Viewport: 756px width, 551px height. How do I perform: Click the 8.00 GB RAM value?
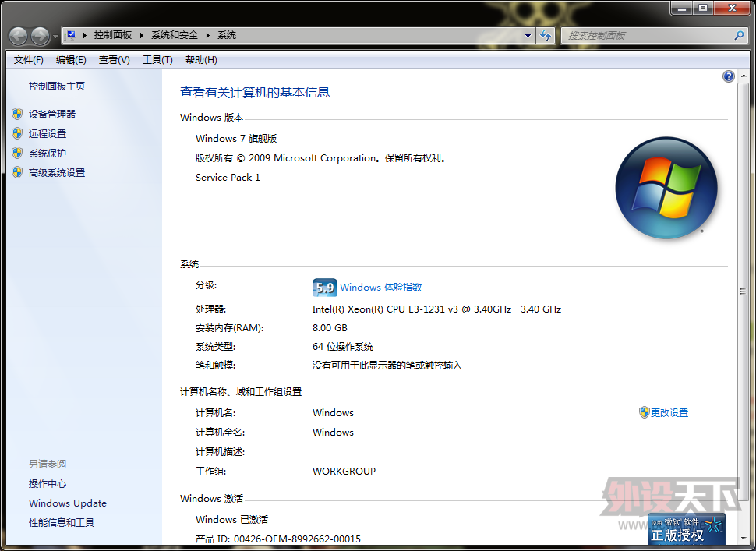330,328
